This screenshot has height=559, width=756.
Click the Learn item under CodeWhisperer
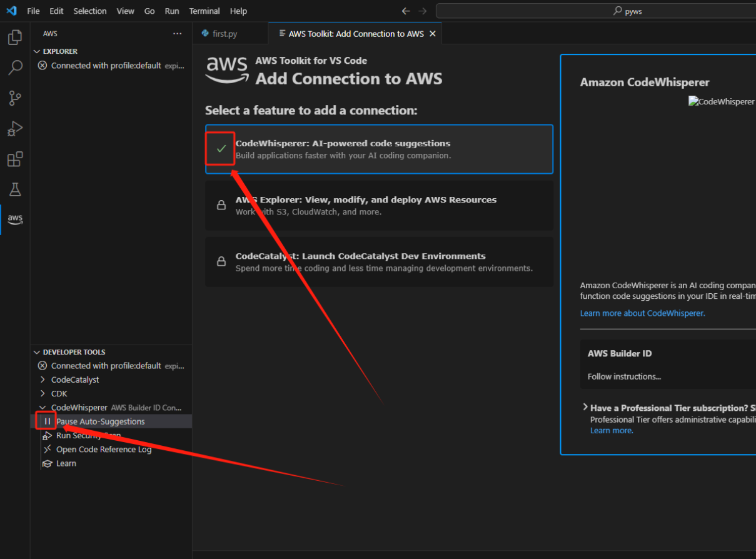pyautogui.click(x=66, y=463)
